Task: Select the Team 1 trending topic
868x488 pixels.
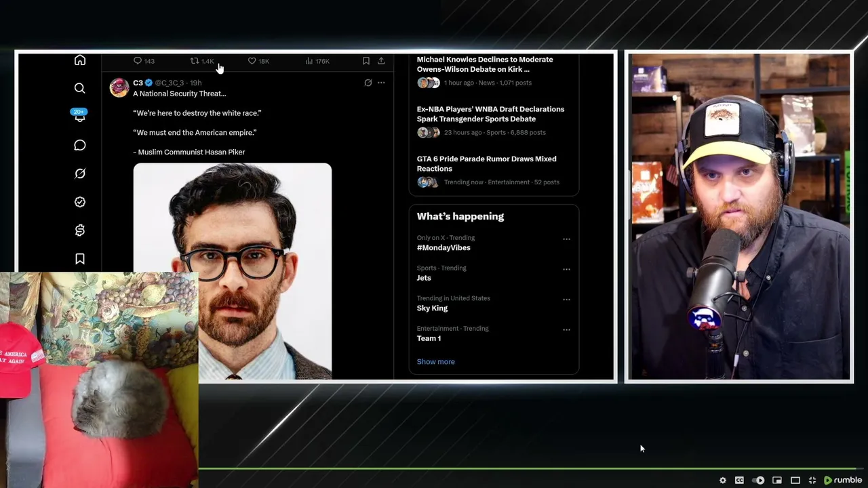Action: click(429, 338)
